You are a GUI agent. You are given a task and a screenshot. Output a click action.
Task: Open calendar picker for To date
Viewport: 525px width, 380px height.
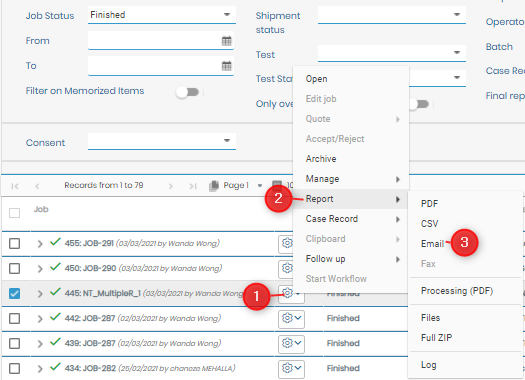[x=226, y=66]
